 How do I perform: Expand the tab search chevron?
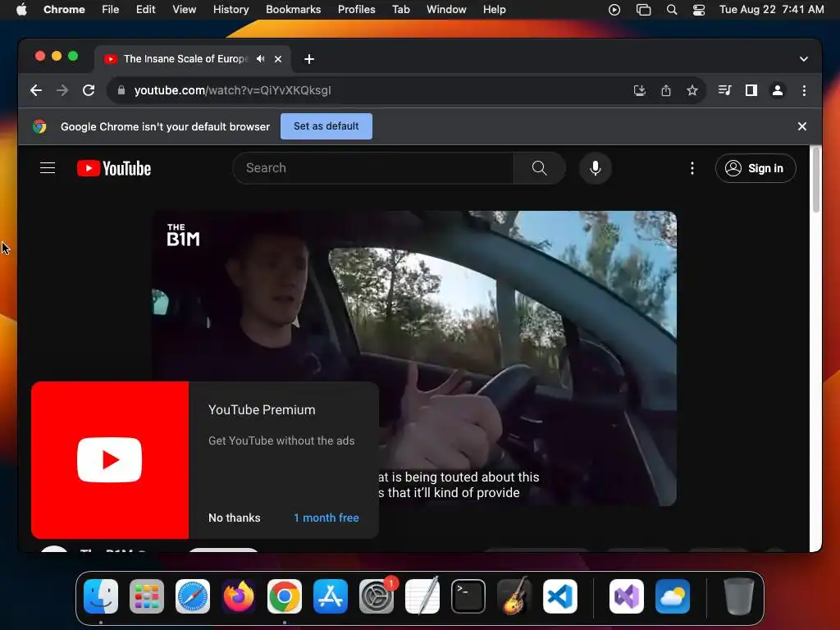pyautogui.click(x=804, y=59)
